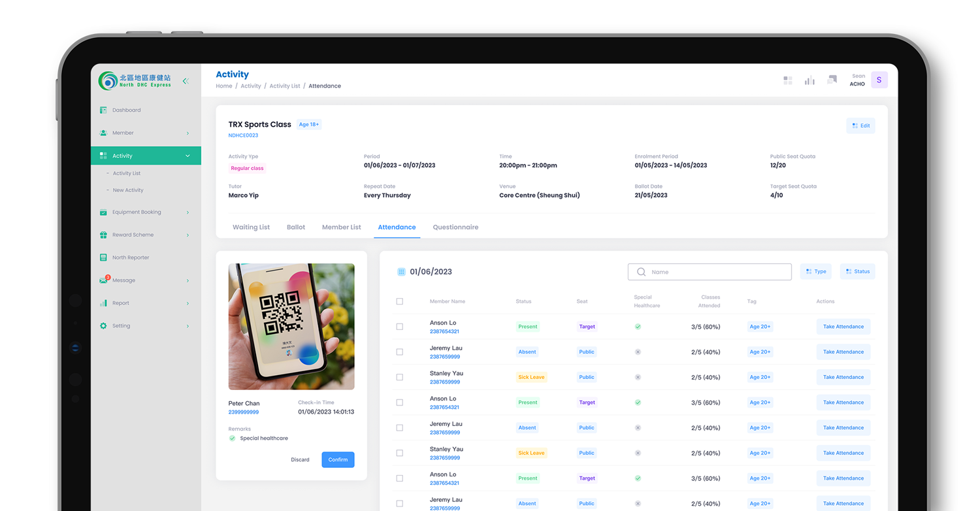Tick the select-all checkbox in the table header
Viewport: 980px width, 511px height.
pos(400,301)
